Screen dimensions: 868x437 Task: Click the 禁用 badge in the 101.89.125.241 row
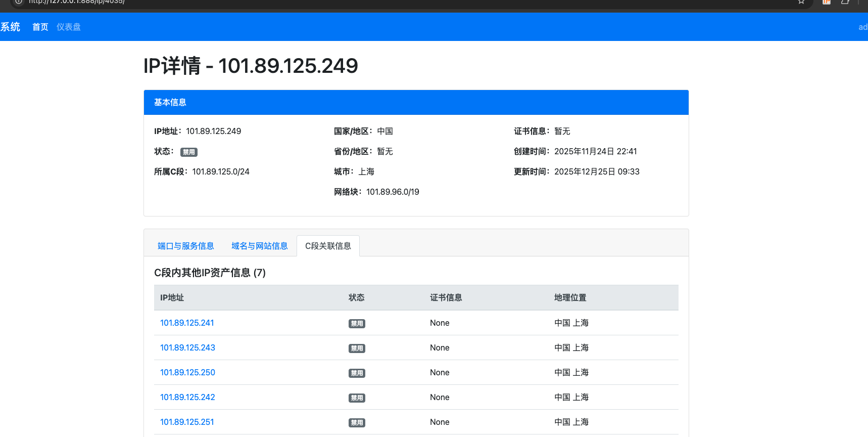point(357,324)
